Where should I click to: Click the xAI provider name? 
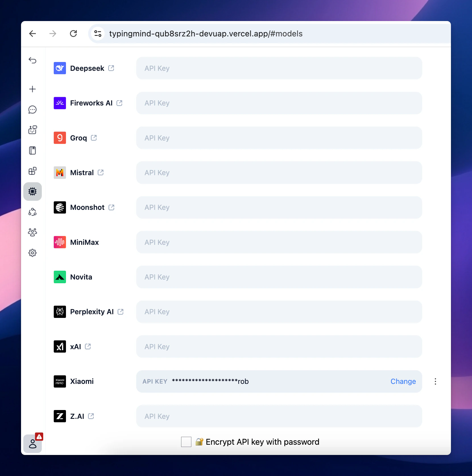click(x=76, y=347)
